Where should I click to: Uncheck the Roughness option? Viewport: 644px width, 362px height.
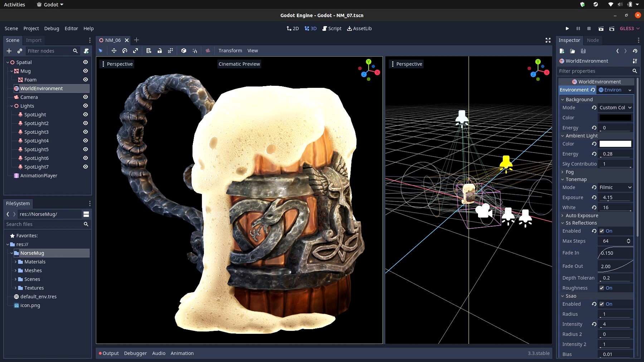click(602, 288)
